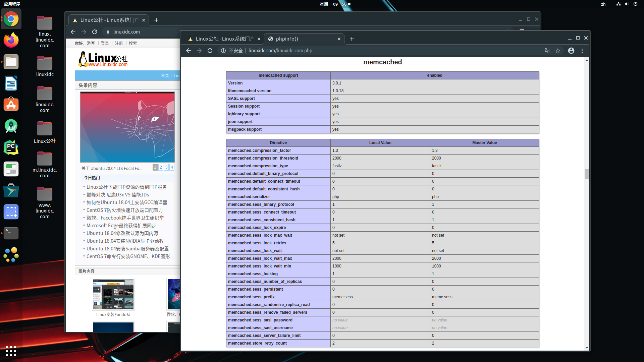Click the 搜索 link

133,43
